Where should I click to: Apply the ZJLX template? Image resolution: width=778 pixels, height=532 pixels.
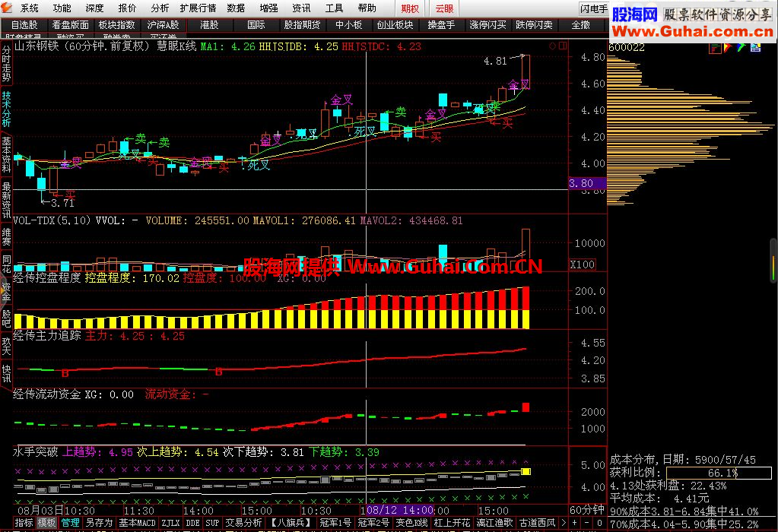[x=170, y=523]
